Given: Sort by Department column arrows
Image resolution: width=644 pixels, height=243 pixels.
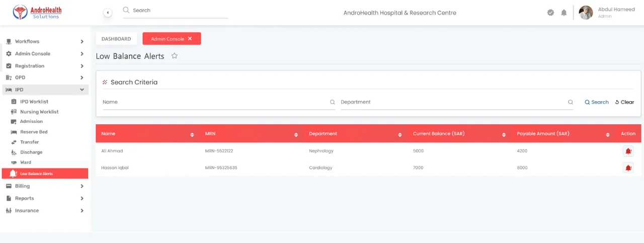Looking at the screenshot, I should click(x=400, y=134).
